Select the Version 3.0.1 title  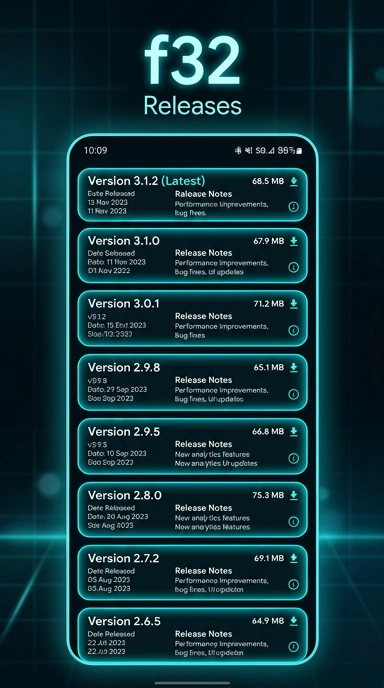pos(123,304)
